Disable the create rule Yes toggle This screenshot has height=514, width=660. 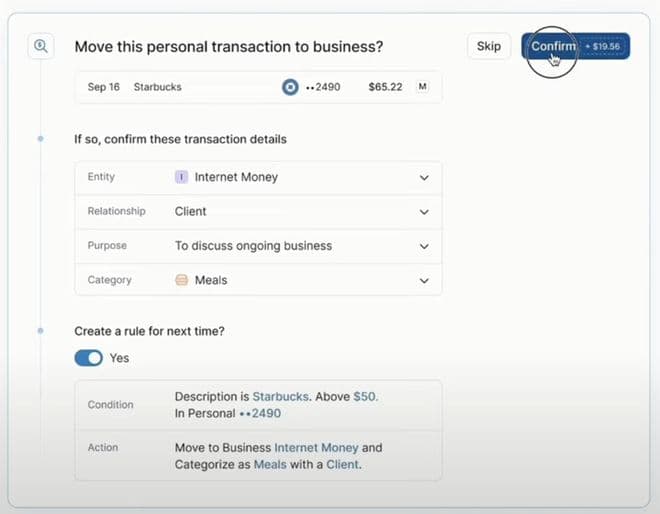pos(89,358)
